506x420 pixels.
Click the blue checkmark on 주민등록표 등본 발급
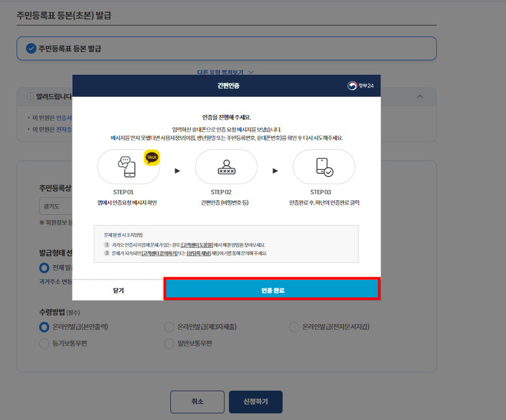tap(31, 49)
